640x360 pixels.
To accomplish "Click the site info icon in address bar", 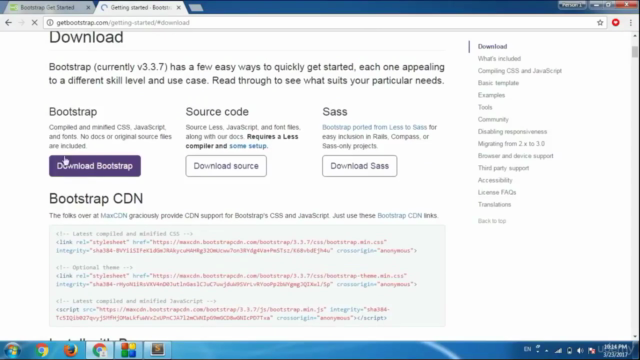I will coord(50,22).
